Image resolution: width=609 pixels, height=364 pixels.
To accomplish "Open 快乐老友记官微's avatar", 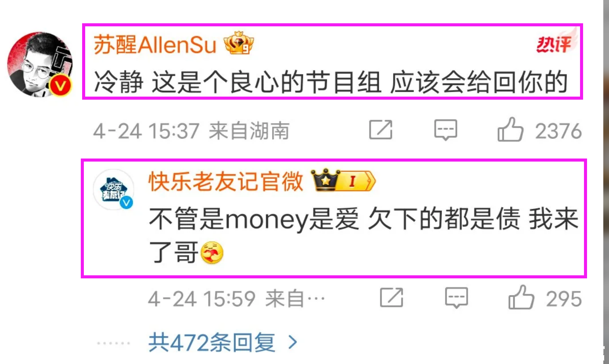I will pos(114,191).
